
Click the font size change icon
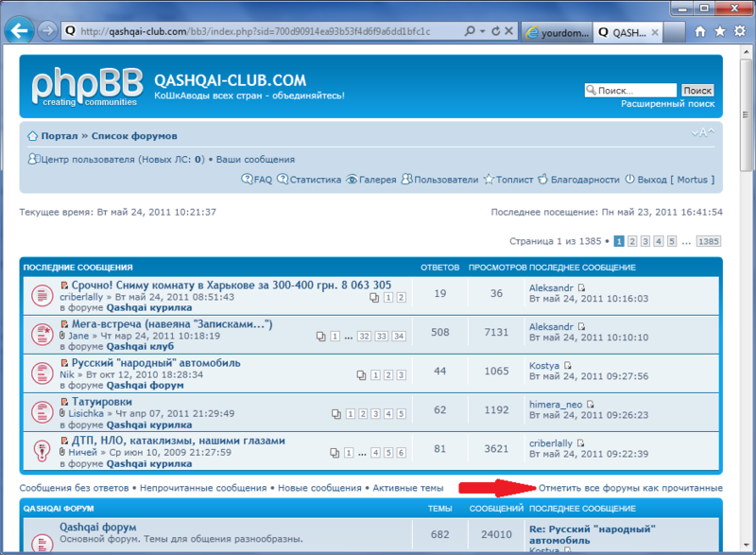(x=703, y=133)
